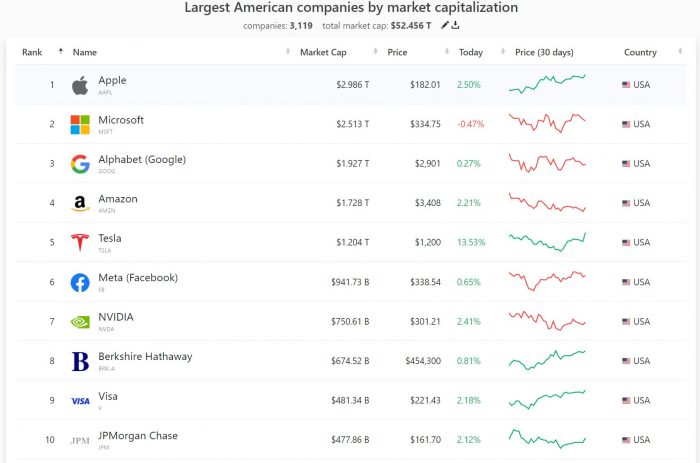
Task: Sort by Price column header
Action: [x=397, y=52]
